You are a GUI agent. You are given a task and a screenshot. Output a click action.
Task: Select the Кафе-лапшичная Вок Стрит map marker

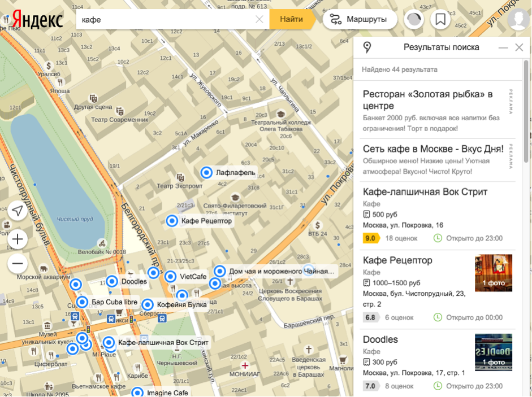pyautogui.click(x=109, y=343)
